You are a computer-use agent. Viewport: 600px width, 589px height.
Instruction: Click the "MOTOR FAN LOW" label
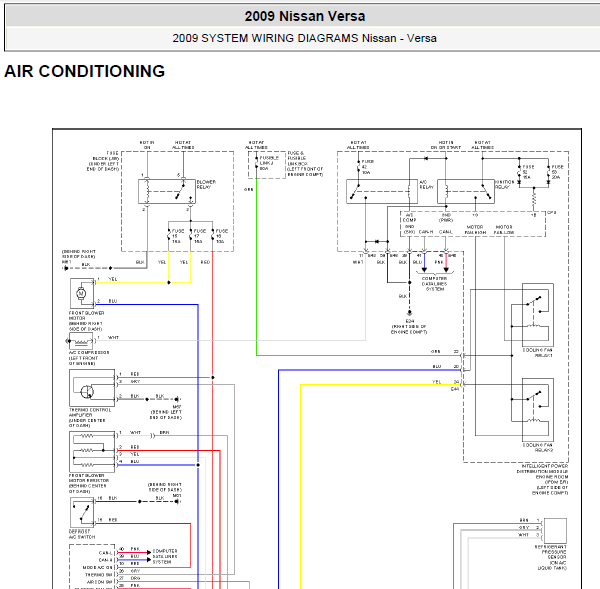click(x=504, y=230)
